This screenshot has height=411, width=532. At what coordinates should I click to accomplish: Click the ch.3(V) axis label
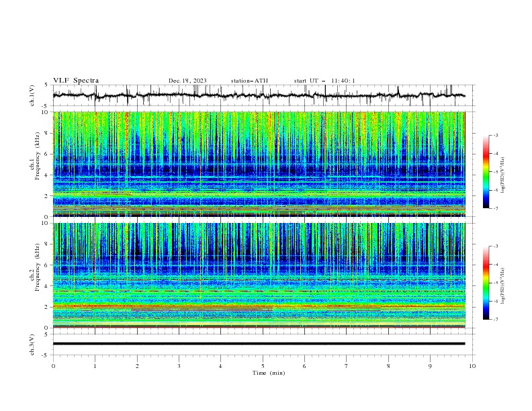[x=32, y=345]
